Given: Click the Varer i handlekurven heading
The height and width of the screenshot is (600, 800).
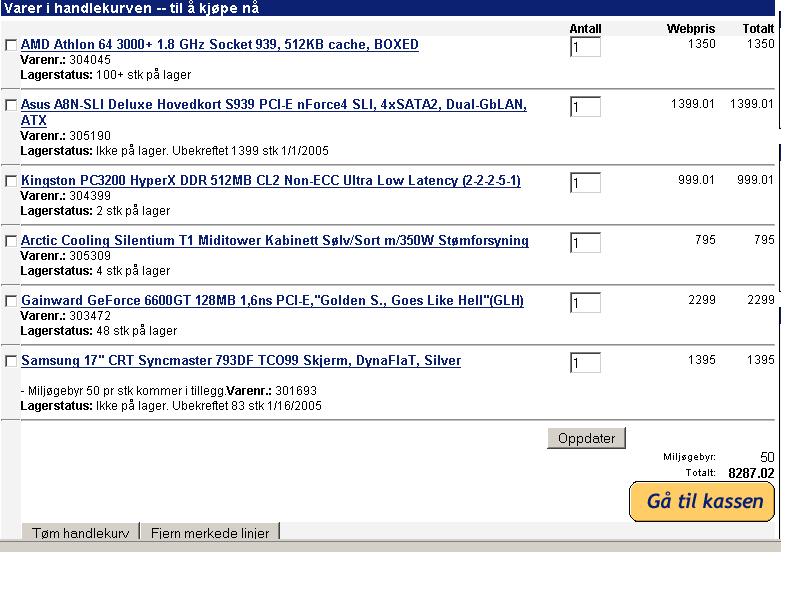Looking at the screenshot, I should [132, 8].
